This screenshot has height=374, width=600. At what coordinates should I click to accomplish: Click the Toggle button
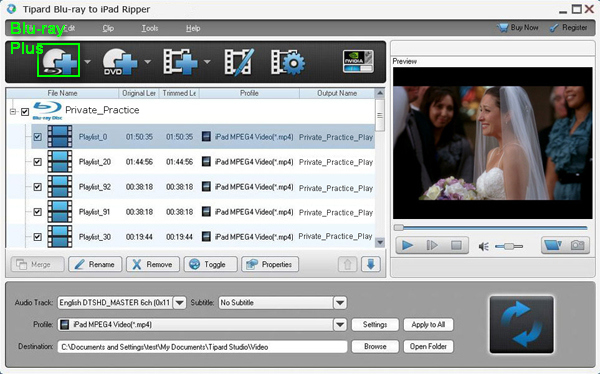210,264
